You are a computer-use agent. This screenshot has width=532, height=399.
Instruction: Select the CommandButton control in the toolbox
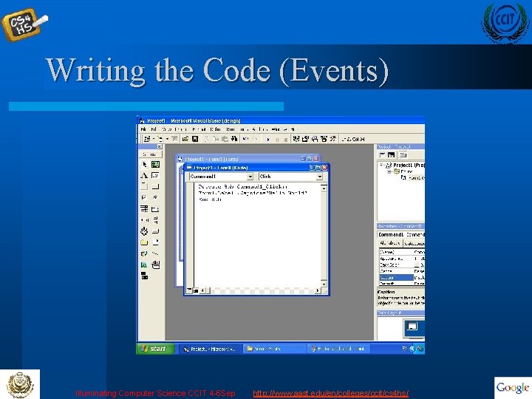[x=155, y=186]
